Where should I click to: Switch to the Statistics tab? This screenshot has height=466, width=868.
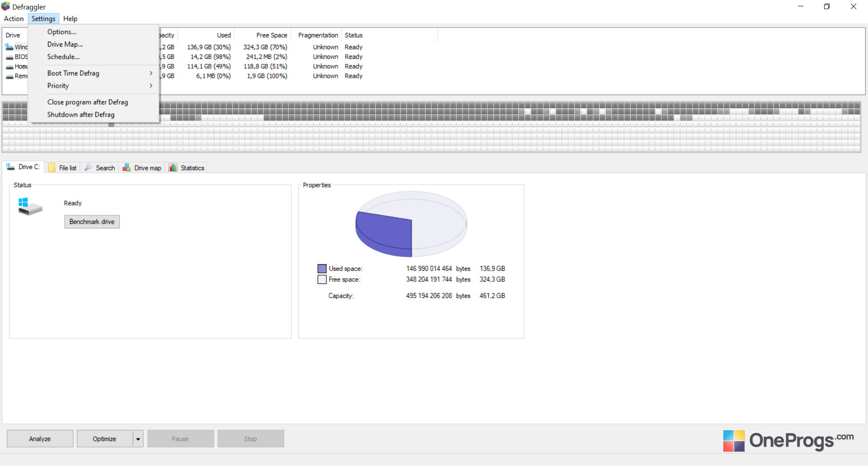coord(186,168)
